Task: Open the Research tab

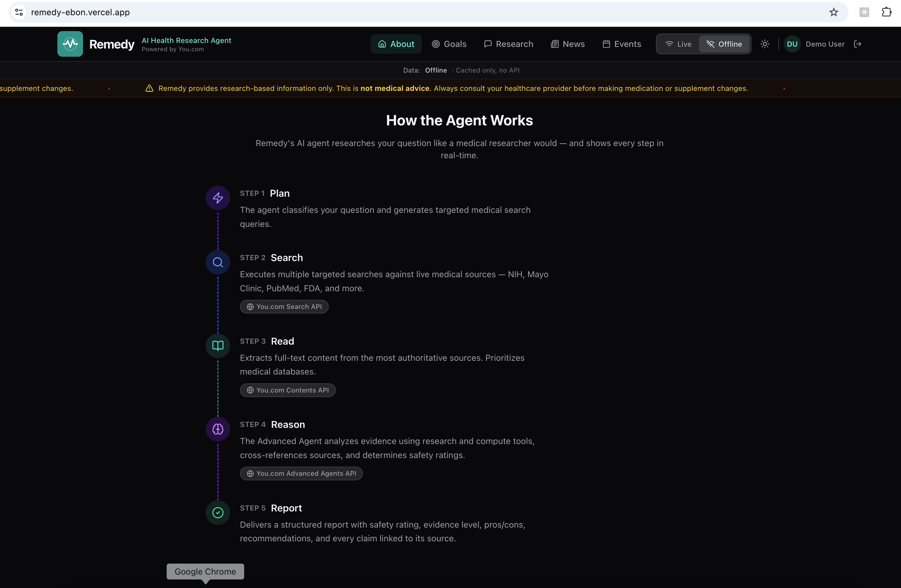Action: point(508,44)
